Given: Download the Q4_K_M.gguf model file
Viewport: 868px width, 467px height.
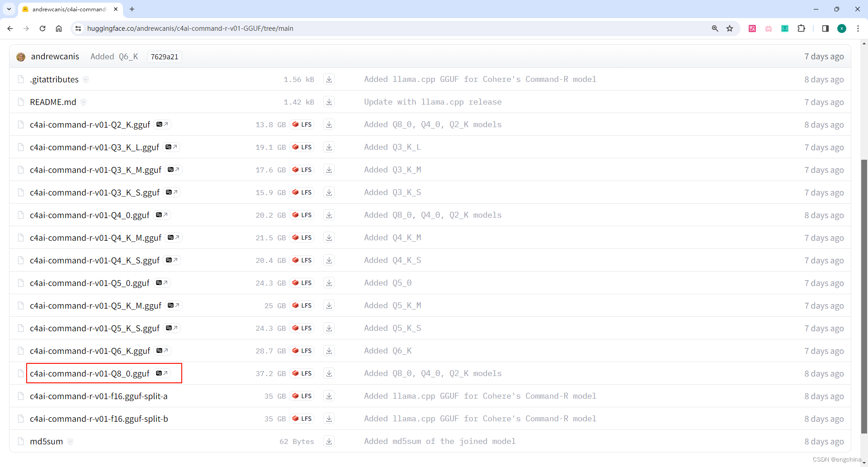Looking at the screenshot, I should tap(329, 238).
